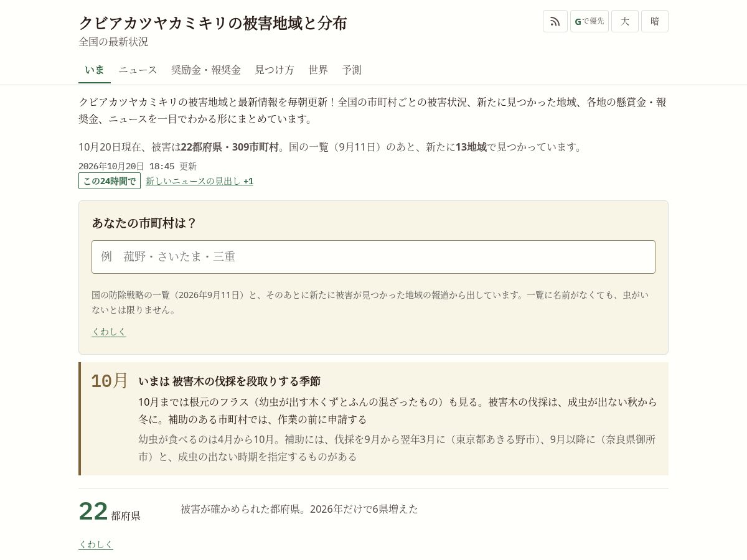Image resolution: width=747 pixels, height=560 pixels.
Task: View the 予測 tab
Action: [x=352, y=70]
